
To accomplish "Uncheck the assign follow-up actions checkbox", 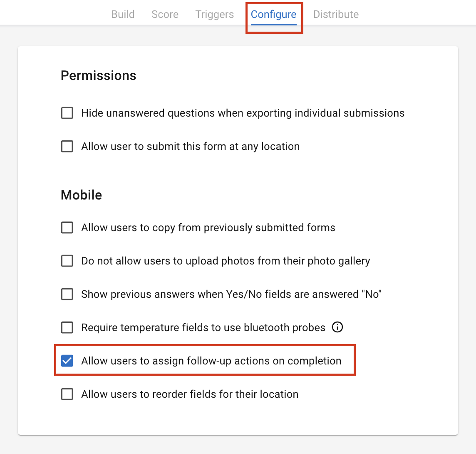I will (x=67, y=361).
